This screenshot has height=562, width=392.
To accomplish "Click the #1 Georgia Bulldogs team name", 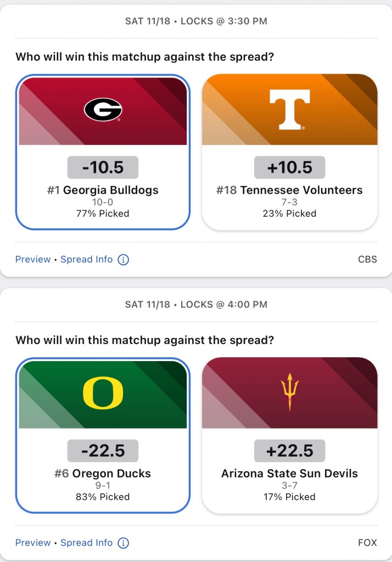I will [x=103, y=190].
